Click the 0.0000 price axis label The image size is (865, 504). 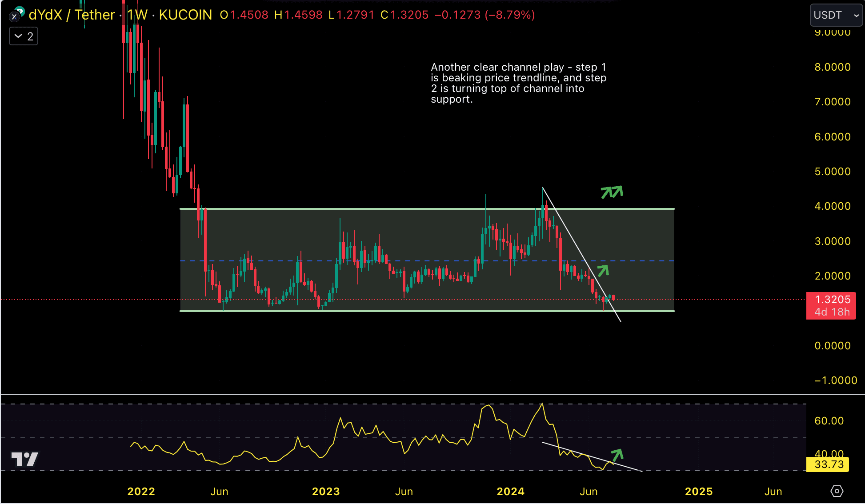click(832, 346)
